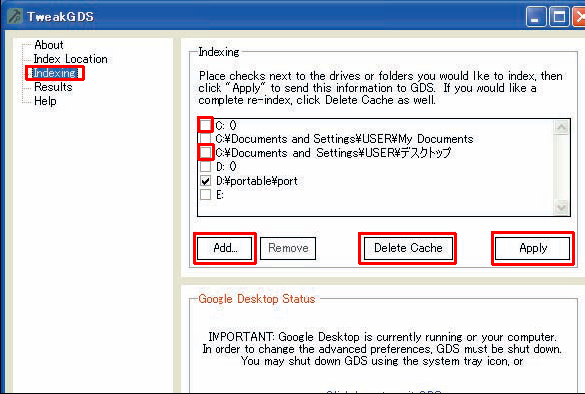
Task: Click the folder list scroll down arrow
Action: (561, 207)
